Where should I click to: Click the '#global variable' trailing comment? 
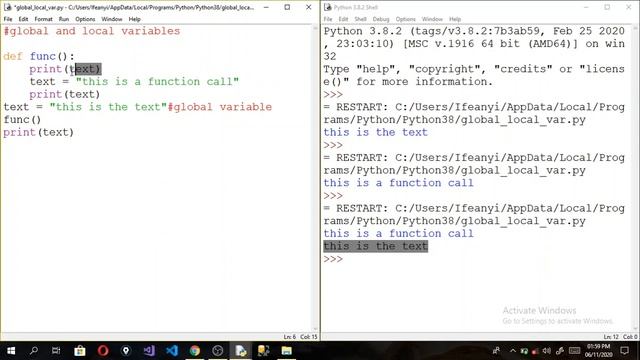pos(220,107)
